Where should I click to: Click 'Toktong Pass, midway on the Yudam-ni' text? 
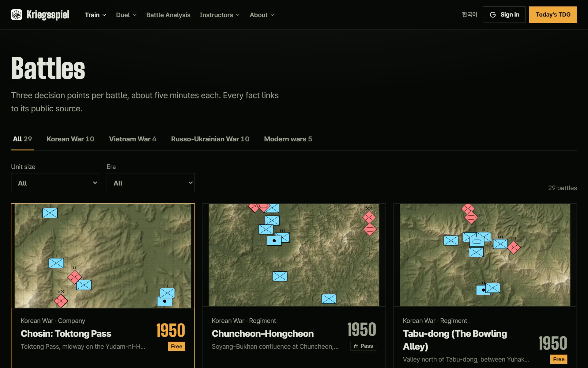(83, 347)
